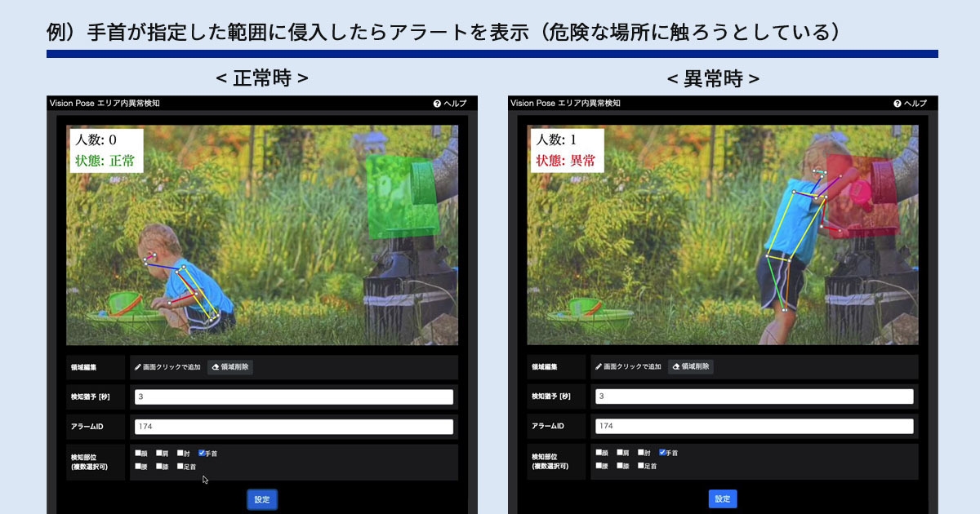Screen dimensions: 980x514
Task: Enable 顔 checkbox in left panel
Action: click(x=138, y=453)
